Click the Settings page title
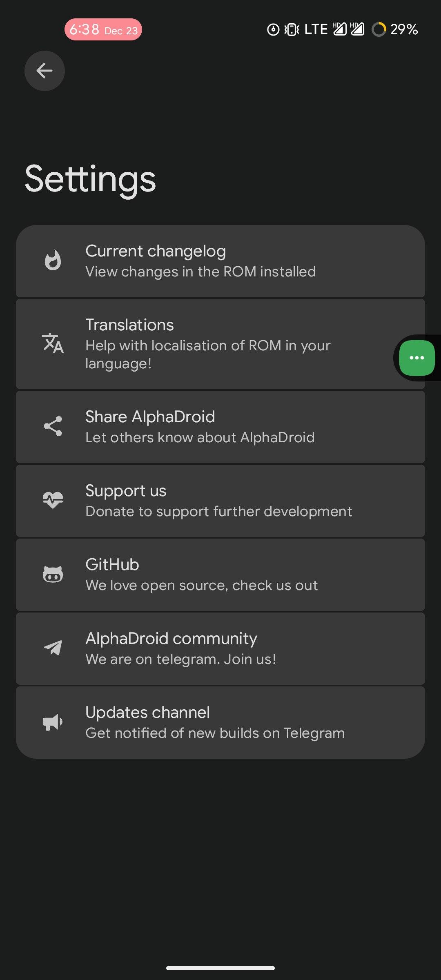441x980 pixels. pyautogui.click(x=90, y=179)
